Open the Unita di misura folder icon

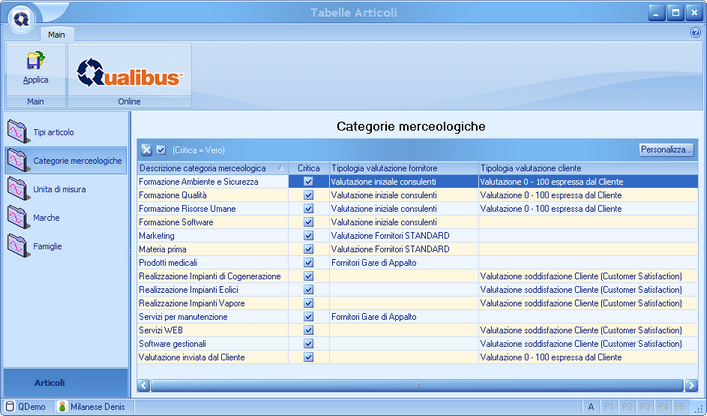(x=18, y=189)
